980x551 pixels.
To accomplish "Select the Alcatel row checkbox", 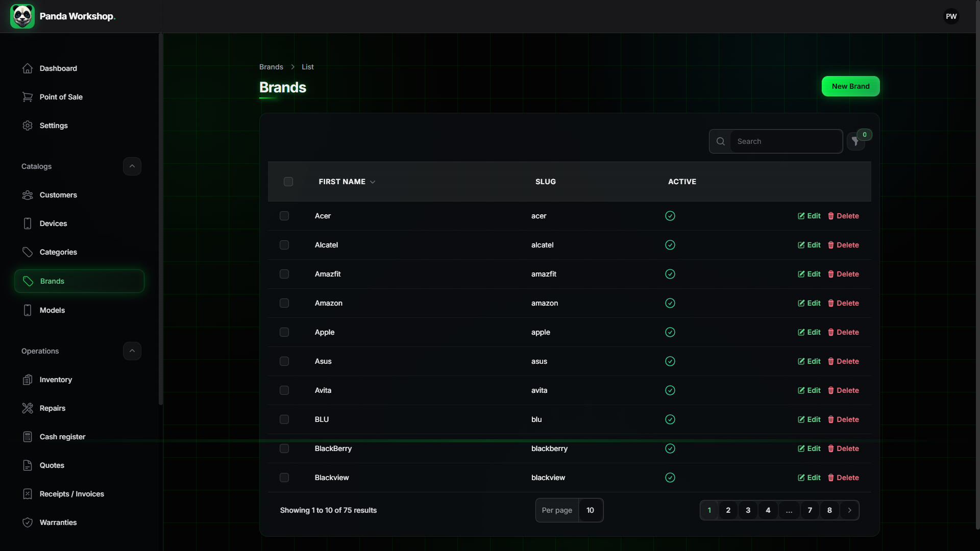I will (284, 245).
